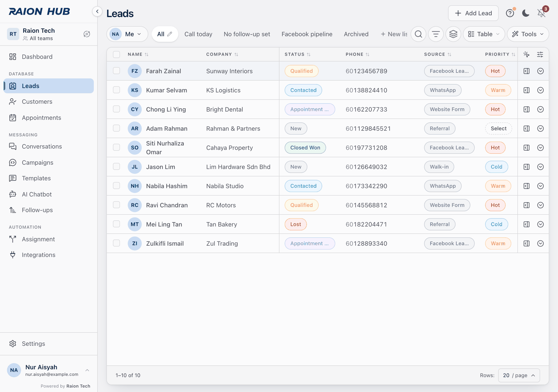Select the checkbox beside Mei Ling Tan
558x392 pixels.
[116, 224]
